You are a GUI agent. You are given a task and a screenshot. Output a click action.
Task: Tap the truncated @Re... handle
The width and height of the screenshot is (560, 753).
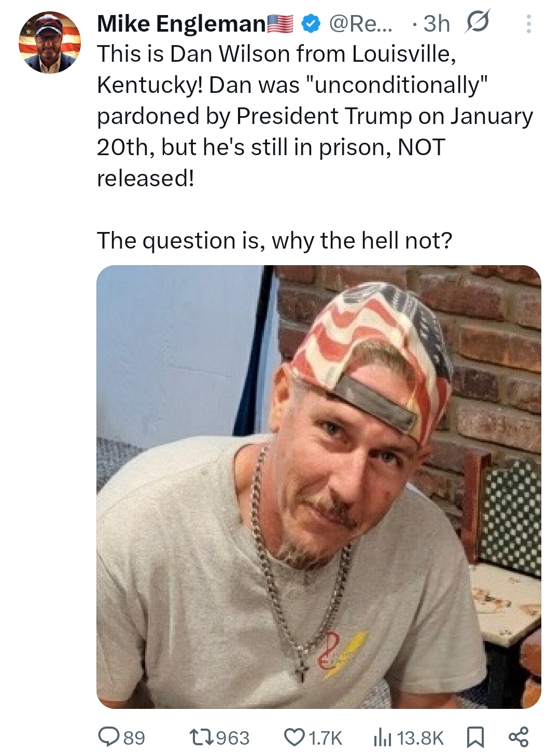[361, 24]
